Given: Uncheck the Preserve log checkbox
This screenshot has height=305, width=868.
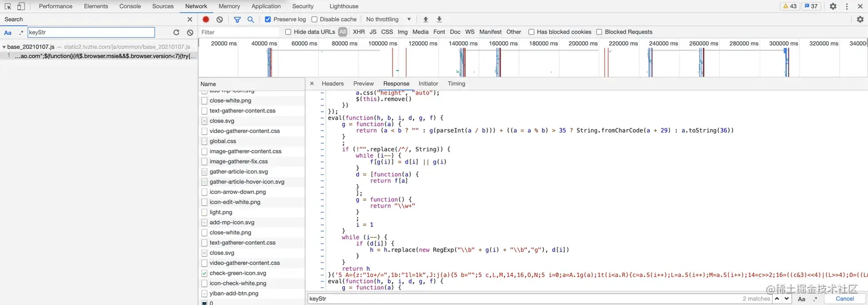Looking at the screenshot, I should [x=268, y=19].
